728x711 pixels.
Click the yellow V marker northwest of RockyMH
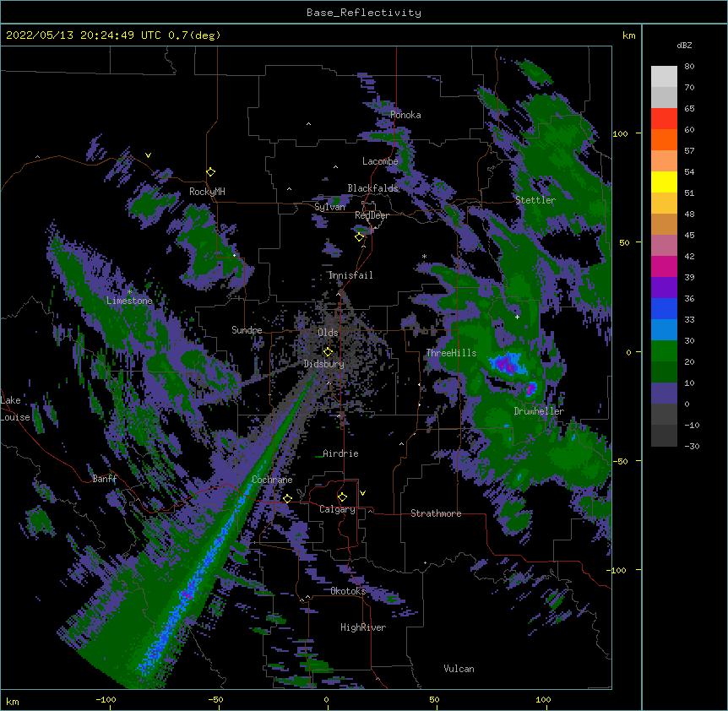point(148,155)
